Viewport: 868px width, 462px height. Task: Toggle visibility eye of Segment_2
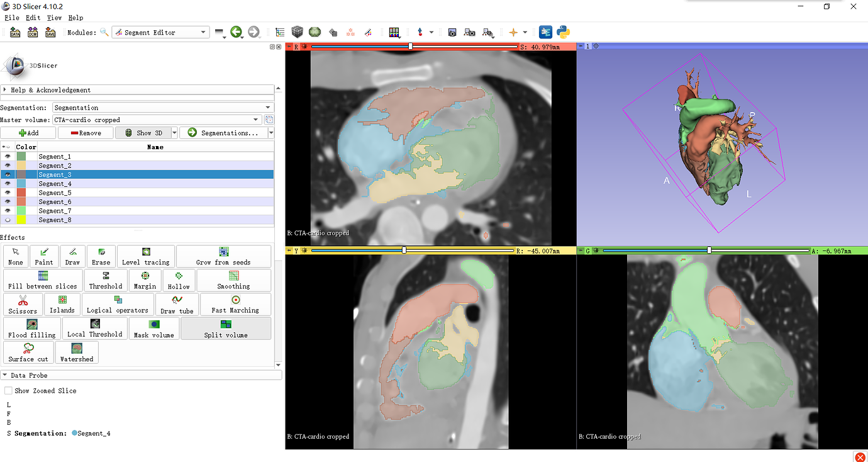pyautogui.click(x=8, y=166)
